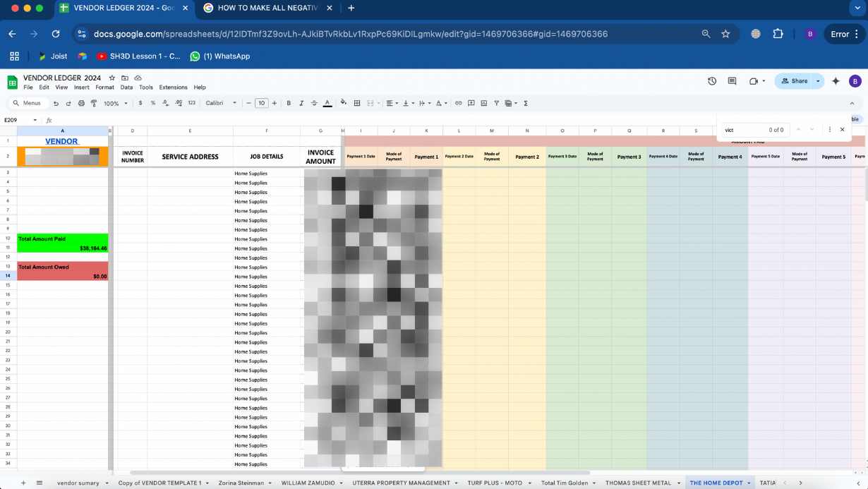868x489 pixels.
Task: Open the zoom level dropdown
Action: (116, 103)
